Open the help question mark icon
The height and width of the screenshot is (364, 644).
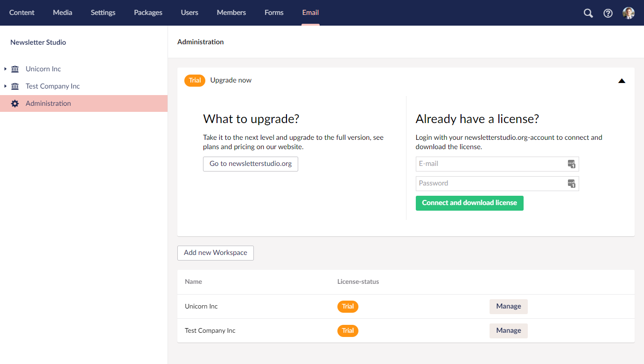[608, 13]
